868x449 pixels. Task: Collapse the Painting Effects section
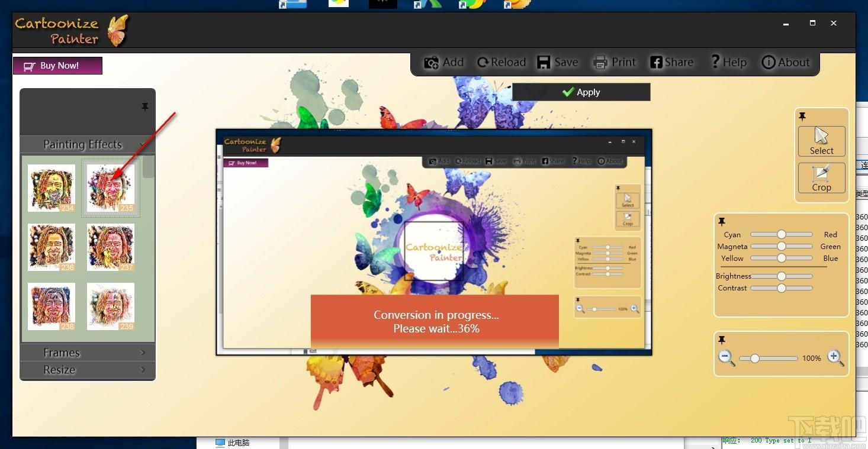88,144
